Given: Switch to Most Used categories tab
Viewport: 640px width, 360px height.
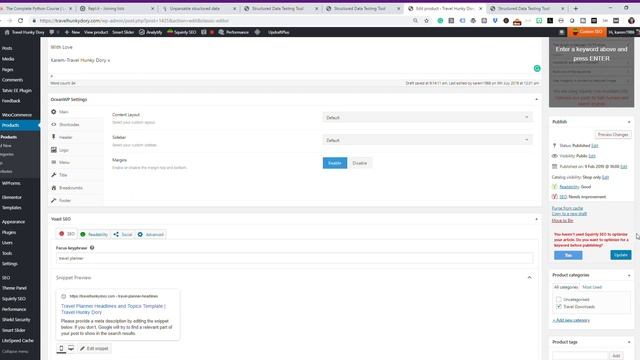Looking at the screenshot, I should tap(592, 287).
